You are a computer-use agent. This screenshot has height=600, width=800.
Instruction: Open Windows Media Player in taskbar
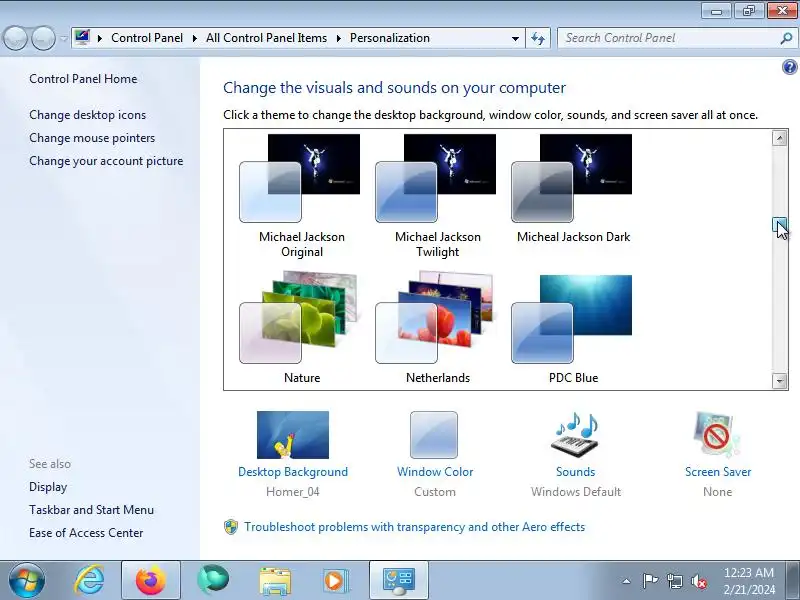point(335,580)
